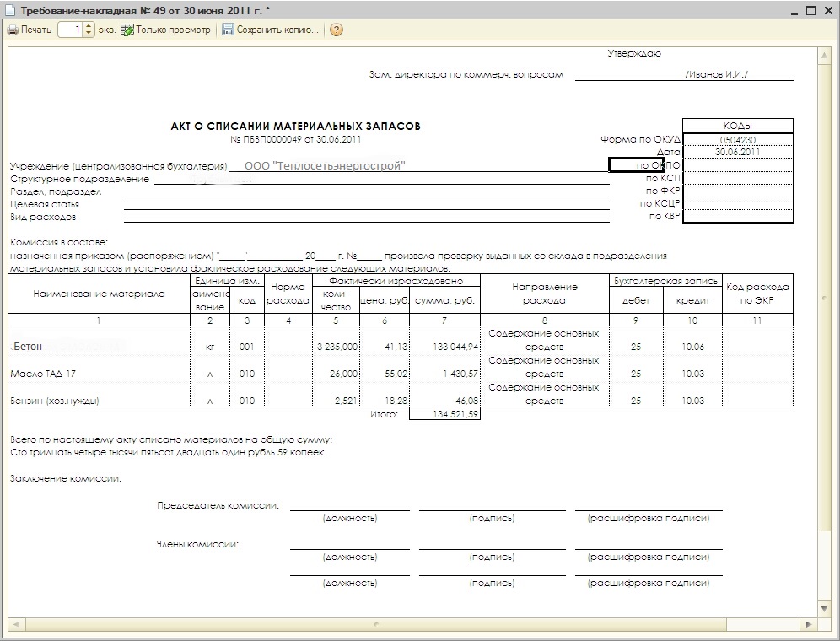The height and width of the screenshot is (641, 840).
Task: Select the highlighted по ОКПО cell
Action: pos(636,165)
